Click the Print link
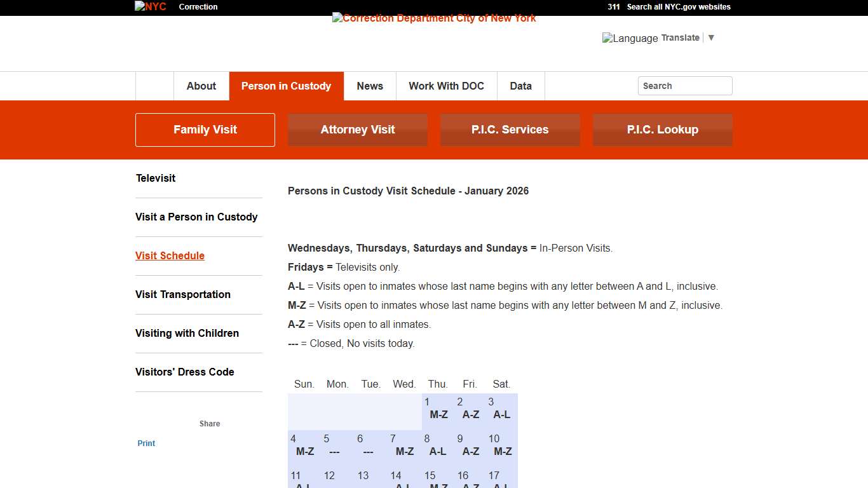The image size is (868, 488). (146, 443)
